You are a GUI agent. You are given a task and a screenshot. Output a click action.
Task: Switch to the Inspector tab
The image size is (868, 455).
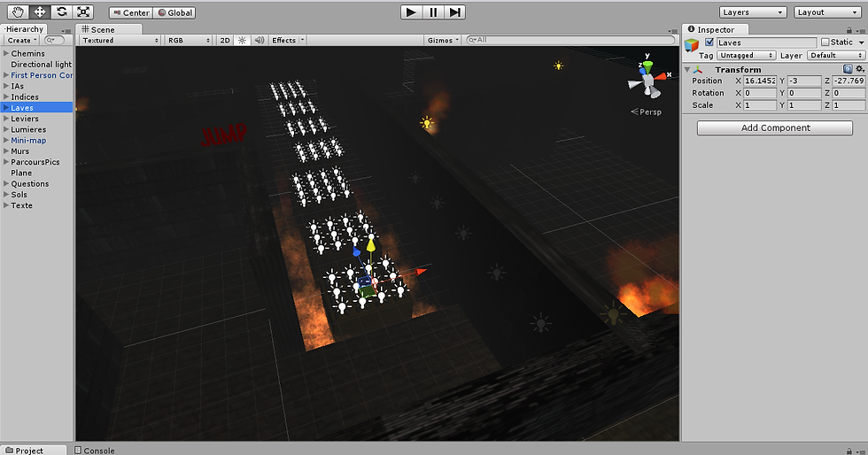716,29
